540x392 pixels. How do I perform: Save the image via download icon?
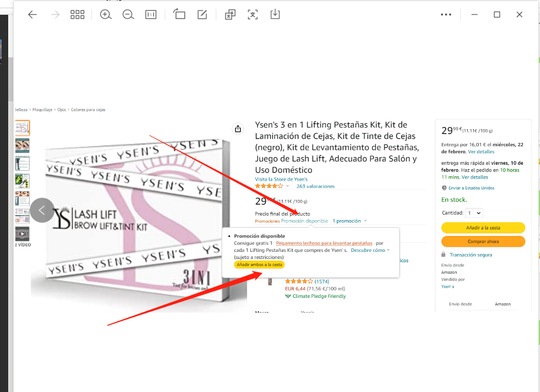[275, 15]
